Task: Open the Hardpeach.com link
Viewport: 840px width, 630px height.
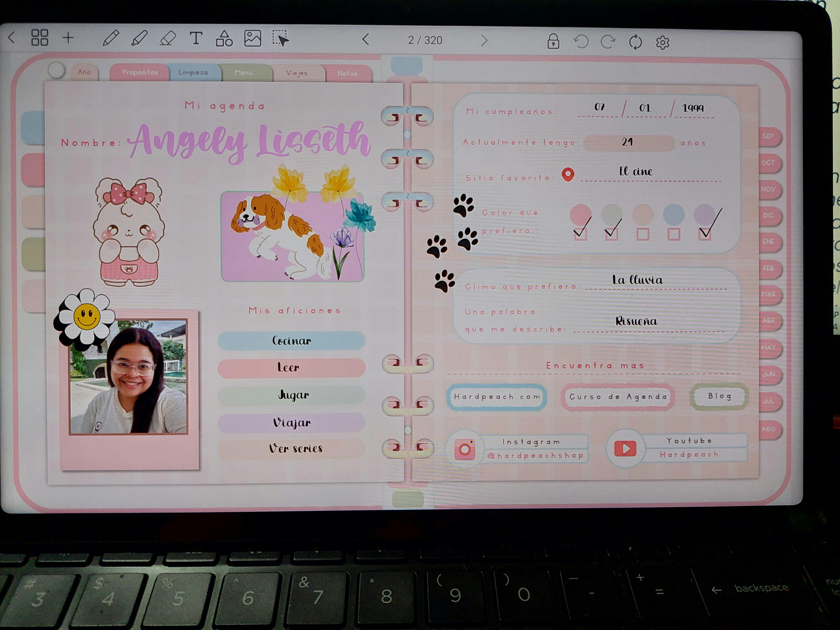Action: tap(497, 397)
